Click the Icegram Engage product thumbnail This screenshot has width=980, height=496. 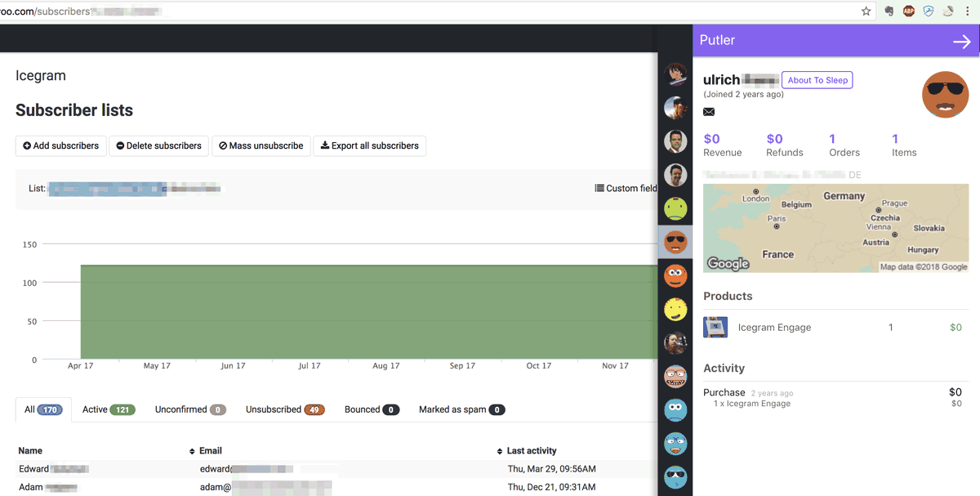pyautogui.click(x=715, y=327)
